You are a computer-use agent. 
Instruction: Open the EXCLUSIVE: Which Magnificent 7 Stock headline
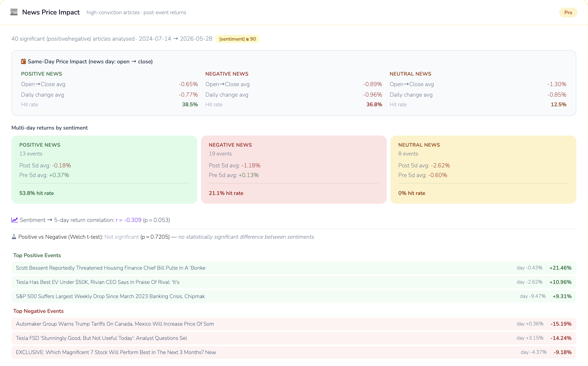[x=116, y=352]
